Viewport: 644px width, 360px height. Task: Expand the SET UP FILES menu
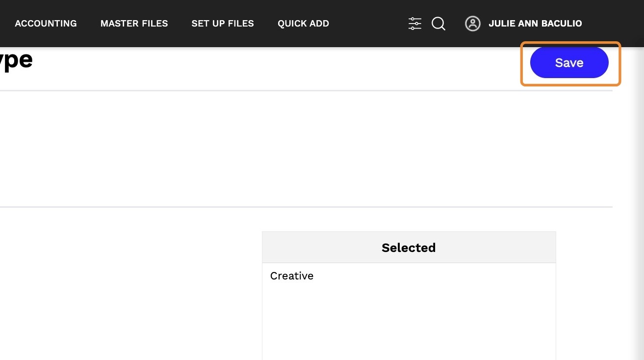click(x=223, y=24)
